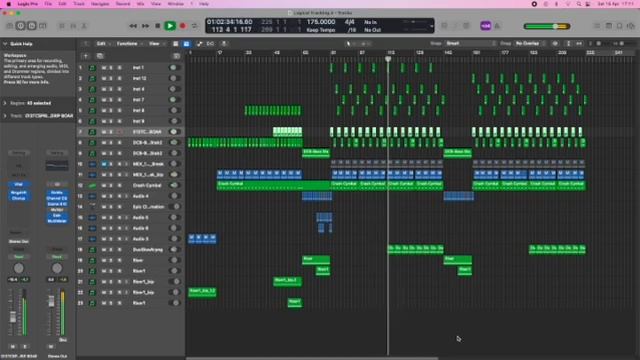Click the Stereo Out output slot

coord(18,241)
